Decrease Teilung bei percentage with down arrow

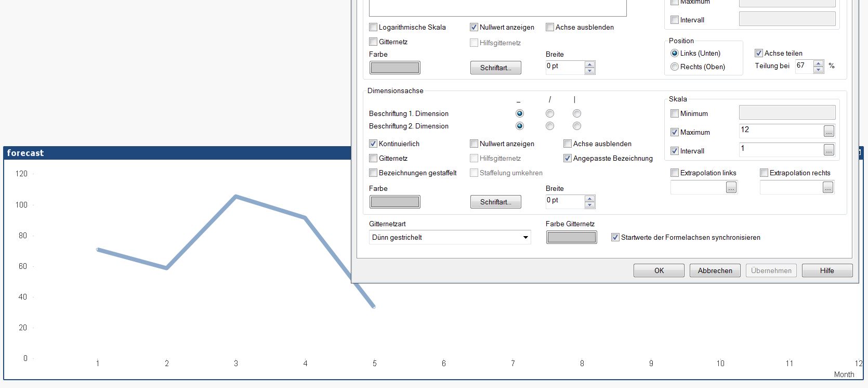819,70
